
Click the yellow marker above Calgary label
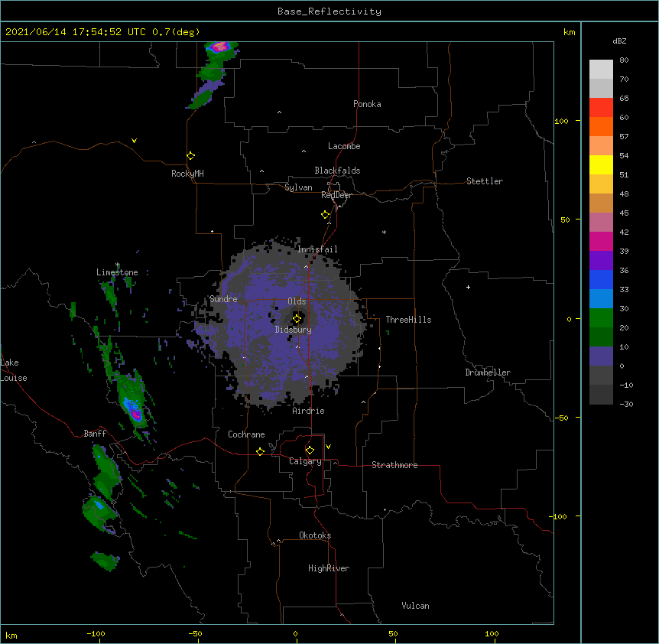[310, 450]
